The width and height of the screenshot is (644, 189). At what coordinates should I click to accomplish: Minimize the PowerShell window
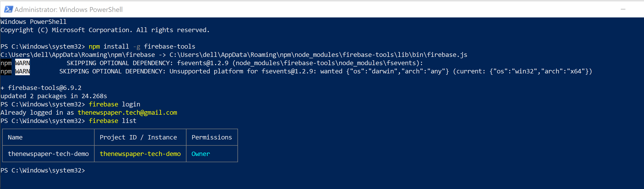pos(623,9)
